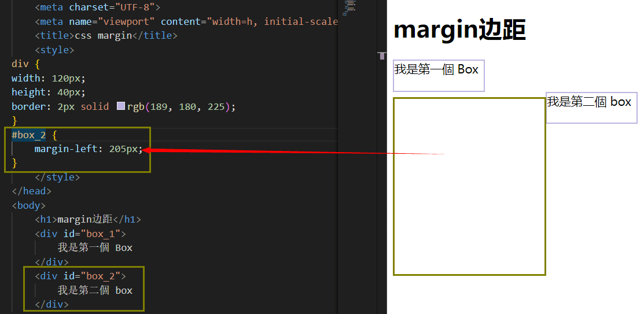Viewport: 644px width, 314px height.
Task: Click the minimap preview at top of editor
Action: coord(349,6)
